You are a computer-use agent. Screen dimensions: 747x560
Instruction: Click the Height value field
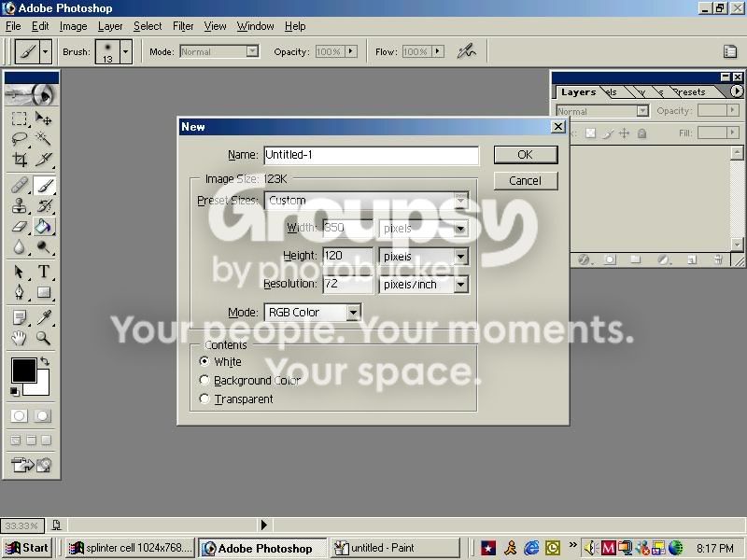[x=348, y=256]
